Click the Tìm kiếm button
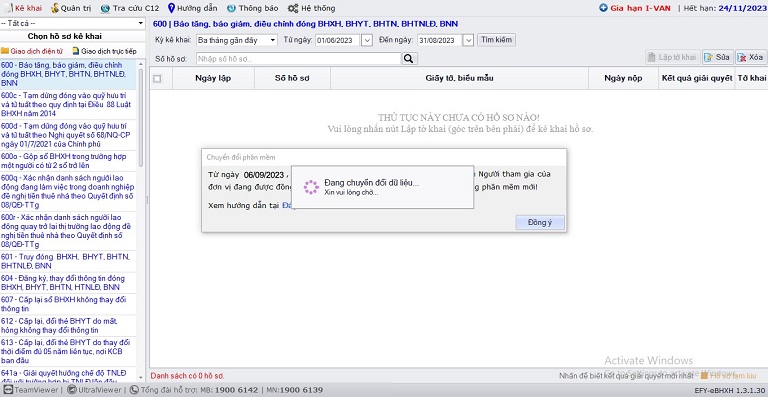 [496, 40]
